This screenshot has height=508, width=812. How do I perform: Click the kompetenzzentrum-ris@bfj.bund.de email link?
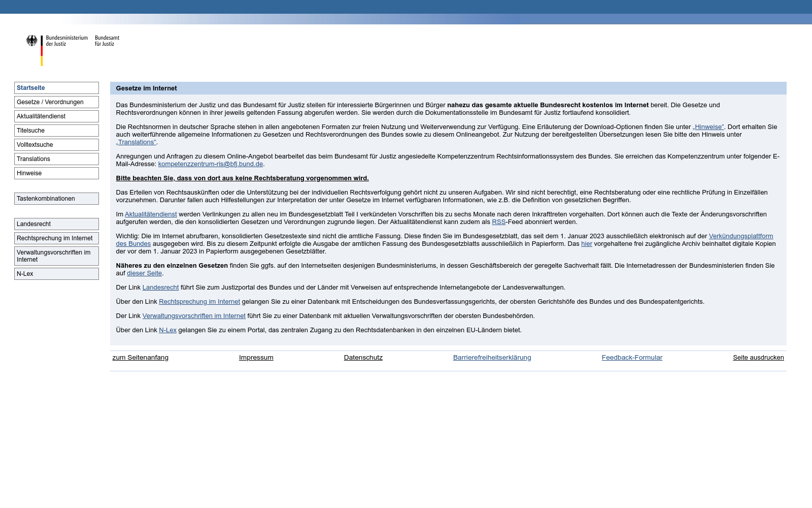(x=211, y=164)
